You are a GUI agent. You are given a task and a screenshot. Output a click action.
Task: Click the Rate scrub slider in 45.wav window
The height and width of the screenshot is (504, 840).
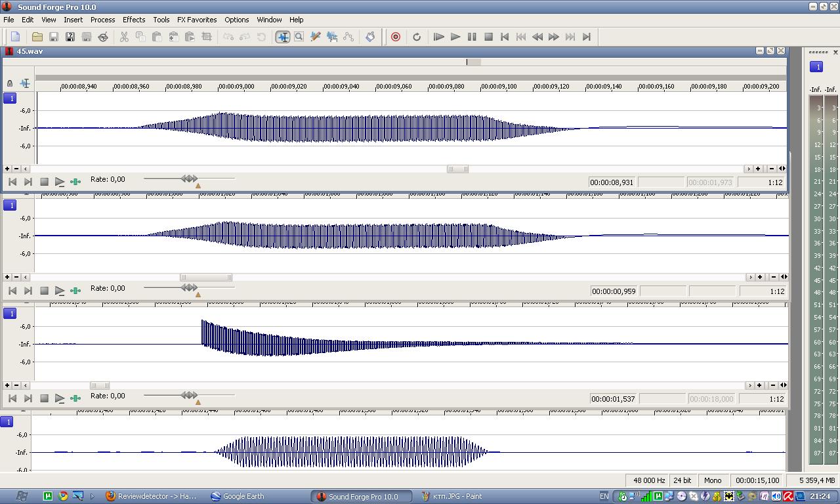[x=189, y=178]
